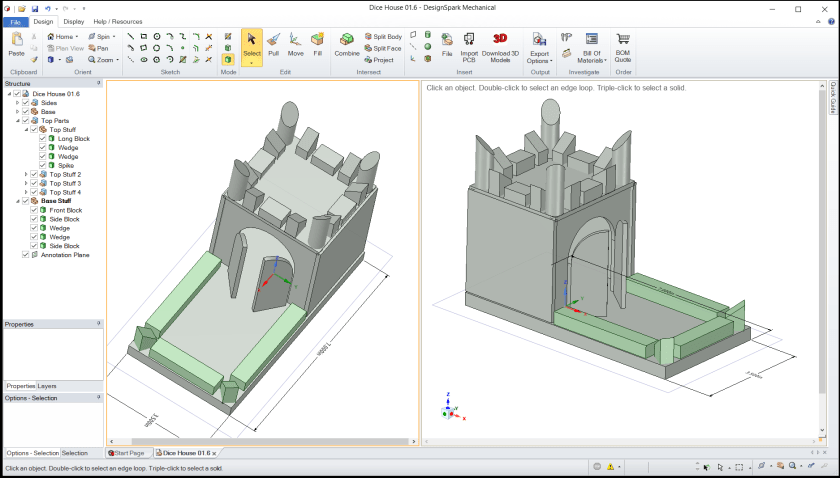Click the Project button in Intersect
Image resolution: width=840 pixels, height=478 pixels.
point(380,59)
